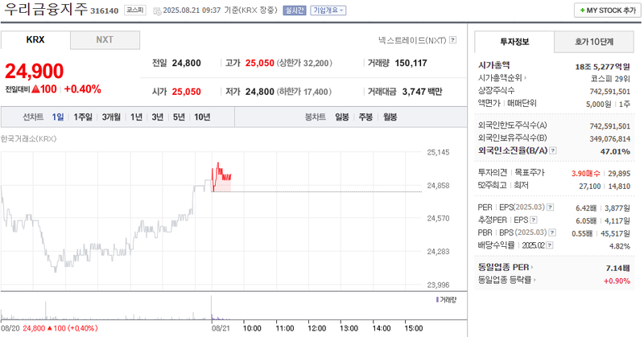Open the 넥스트레이드(NXT) help question-mark icon
This screenshot has height=337, width=644.
pos(452,40)
